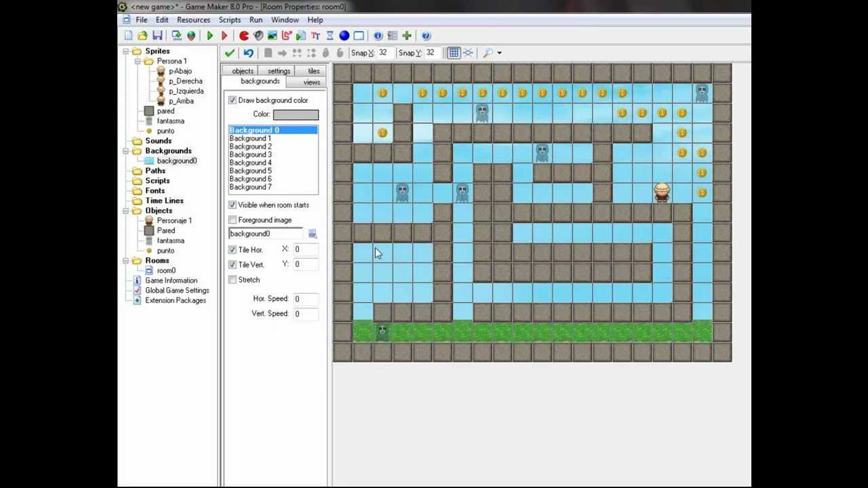
Task: Open the Scripts menu
Action: pos(229,20)
